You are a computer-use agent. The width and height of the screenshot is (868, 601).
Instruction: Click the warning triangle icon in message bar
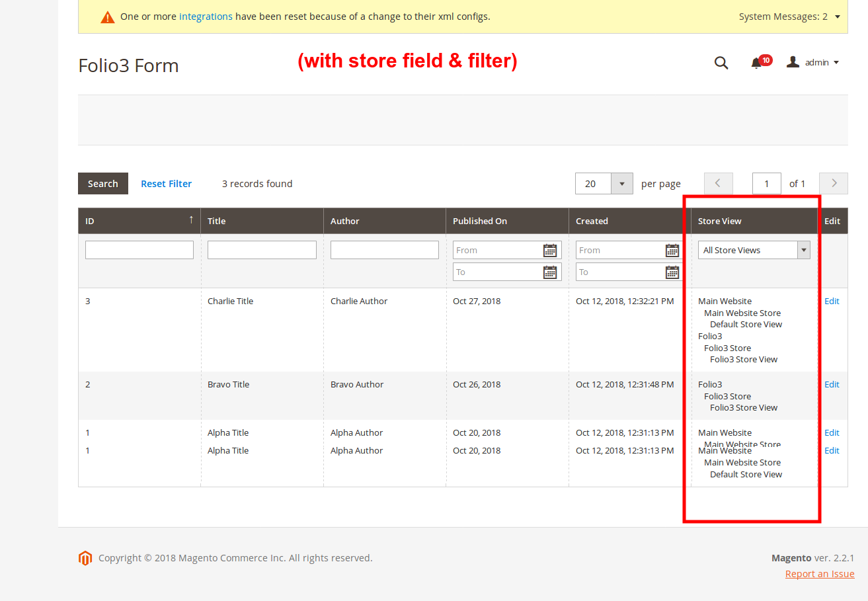[x=108, y=17]
